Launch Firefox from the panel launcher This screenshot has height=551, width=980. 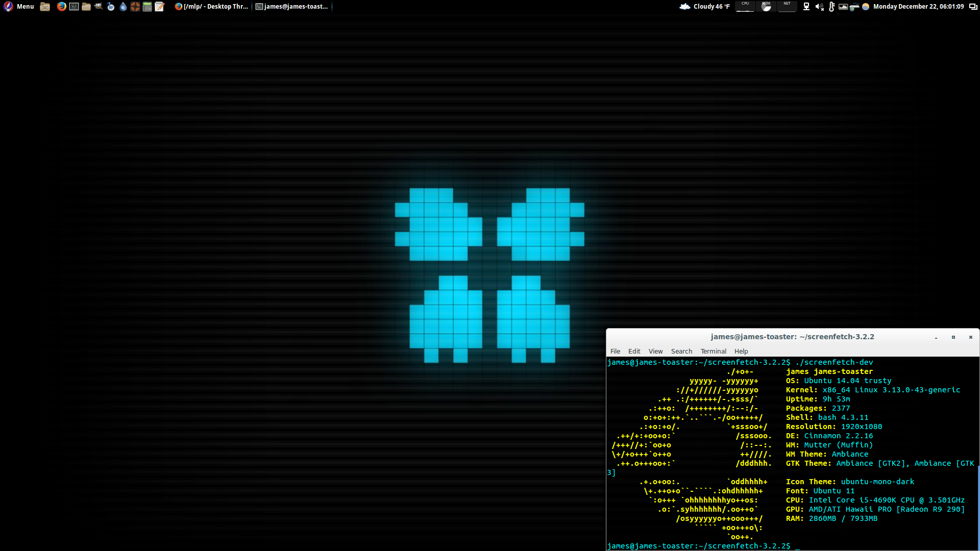[61, 7]
